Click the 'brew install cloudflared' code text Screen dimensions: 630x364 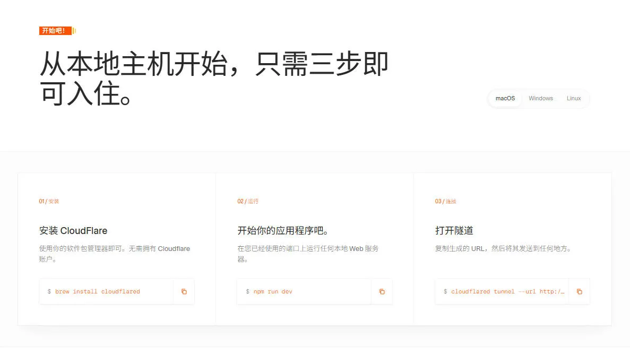click(98, 292)
